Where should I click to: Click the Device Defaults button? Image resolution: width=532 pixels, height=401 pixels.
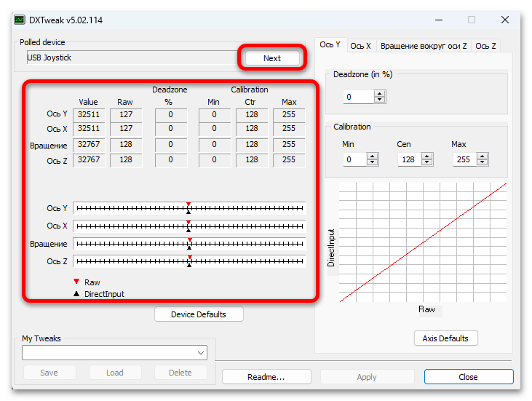[199, 314]
